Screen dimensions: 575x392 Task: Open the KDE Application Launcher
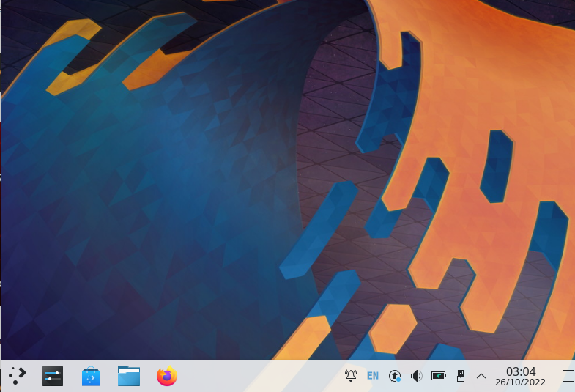click(x=17, y=376)
